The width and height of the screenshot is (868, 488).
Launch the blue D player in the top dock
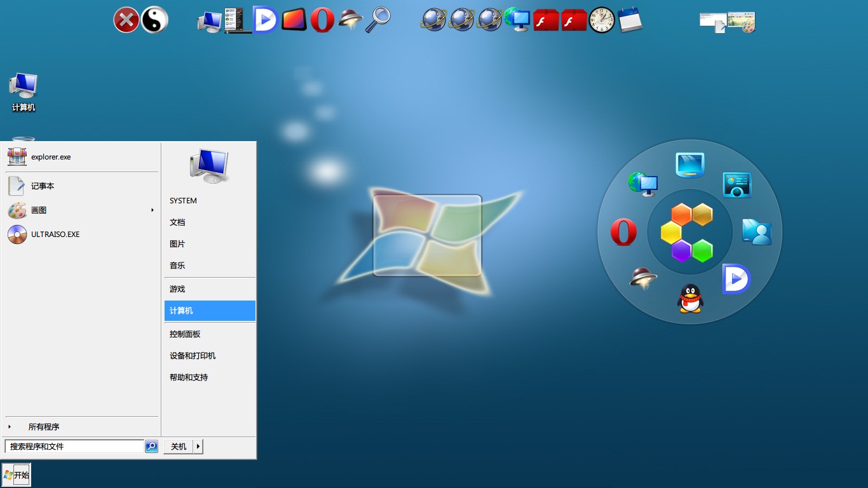tap(266, 19)
